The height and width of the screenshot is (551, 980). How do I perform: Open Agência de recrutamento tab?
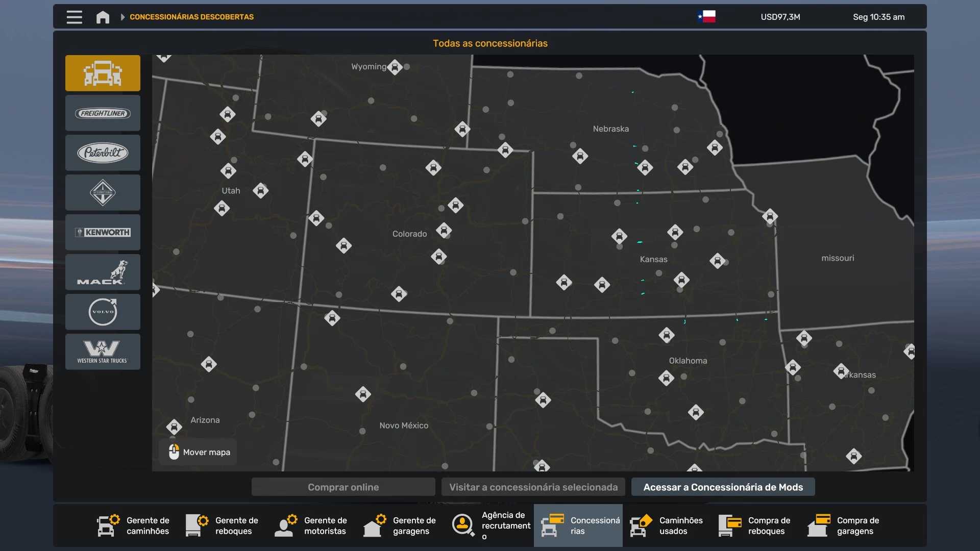pyautogui.click(x=491, y=525)
